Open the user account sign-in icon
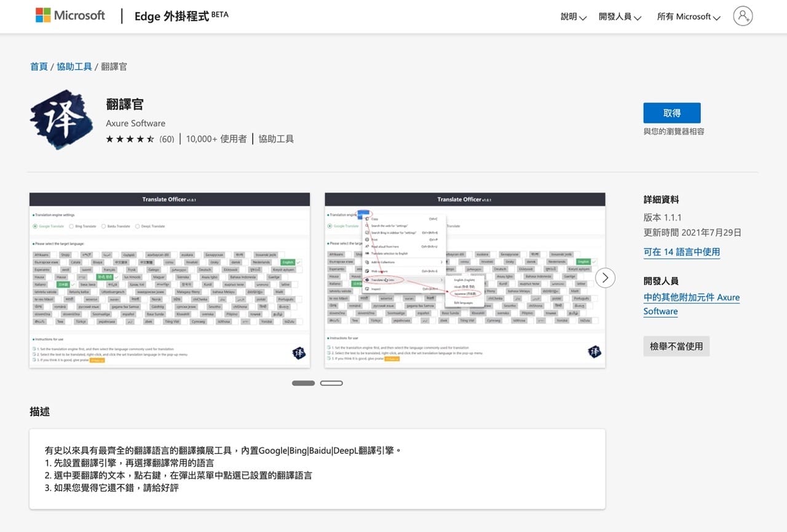Viewport: 787px width, 532px height. (743, 16)
